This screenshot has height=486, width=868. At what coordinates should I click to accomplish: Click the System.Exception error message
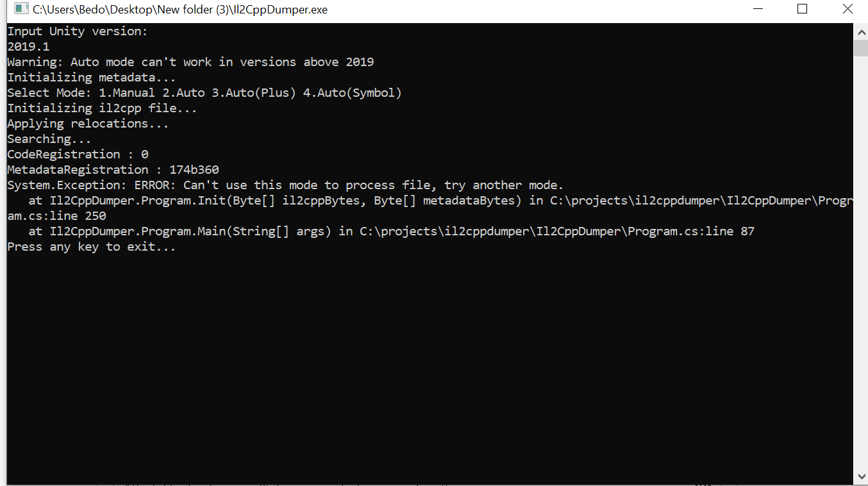(285, 185)
